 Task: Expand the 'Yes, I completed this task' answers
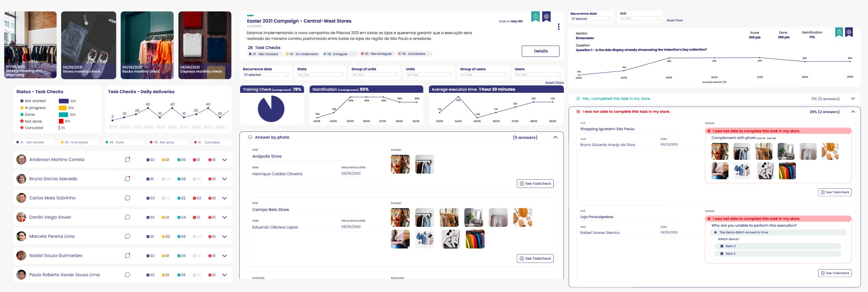point(853,99)
